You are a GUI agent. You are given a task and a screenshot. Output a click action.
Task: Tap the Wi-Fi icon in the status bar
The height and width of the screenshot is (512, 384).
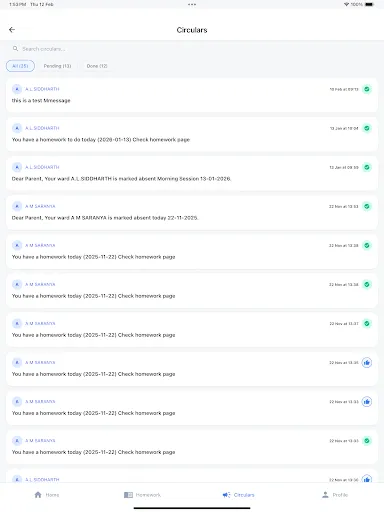pyautogui.click(x=346, y=4)
